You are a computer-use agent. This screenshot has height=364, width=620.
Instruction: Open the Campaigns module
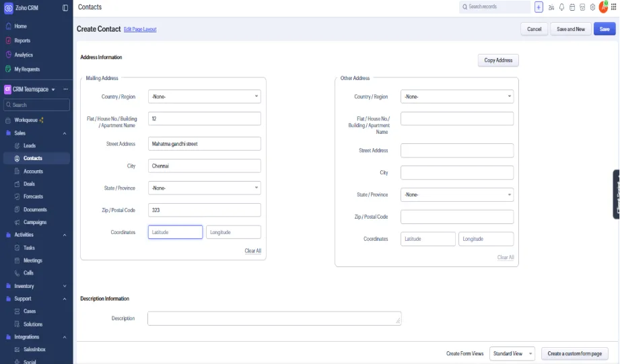35,222
